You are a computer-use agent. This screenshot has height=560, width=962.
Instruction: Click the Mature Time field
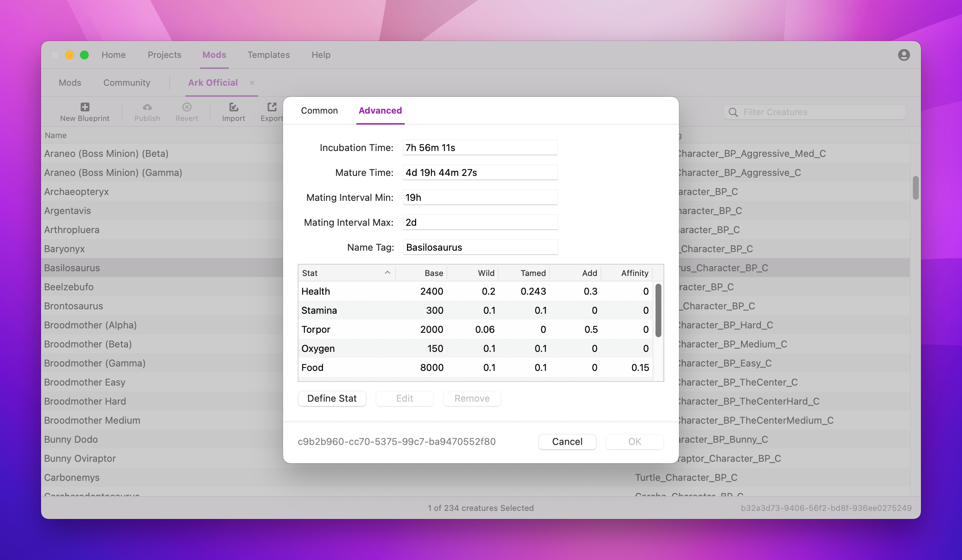480,173
